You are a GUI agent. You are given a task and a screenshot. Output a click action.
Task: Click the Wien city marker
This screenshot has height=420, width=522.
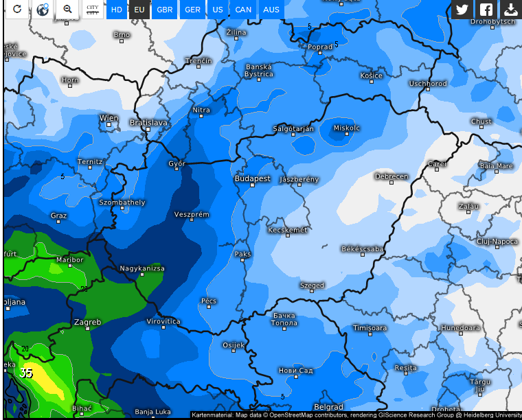pyautogui.click(x=109, y=125)
